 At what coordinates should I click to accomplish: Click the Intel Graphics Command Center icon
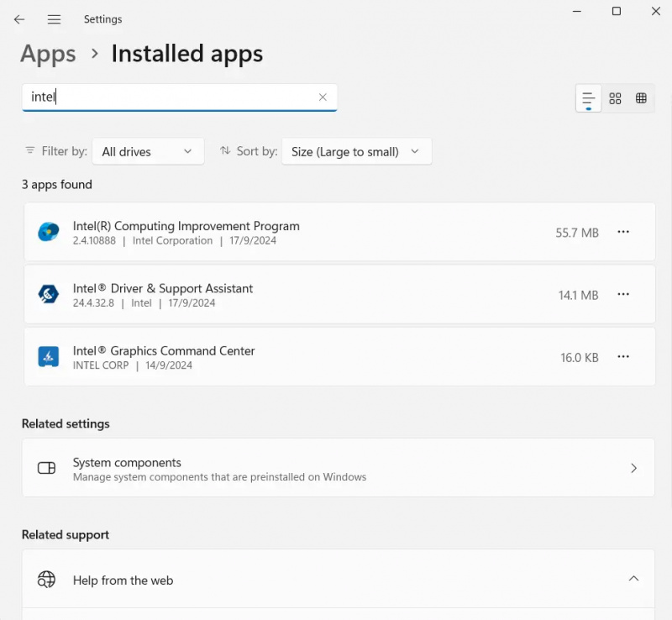(49, 357)
